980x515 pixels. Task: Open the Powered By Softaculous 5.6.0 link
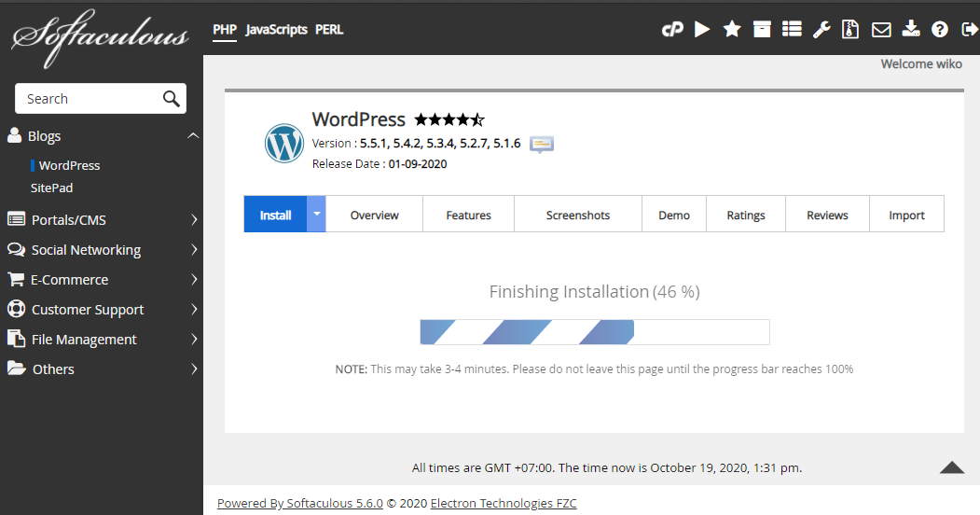coord(300,503)
